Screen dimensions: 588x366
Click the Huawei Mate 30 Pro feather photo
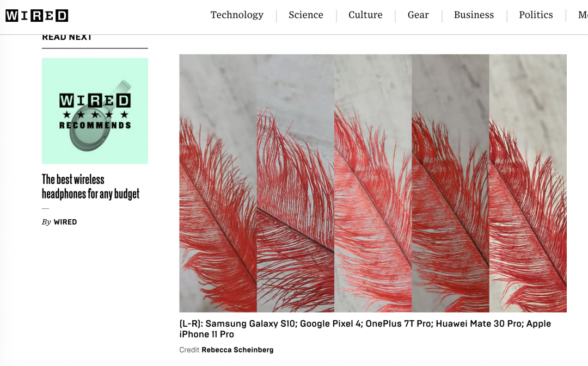(x=450, y=183)
